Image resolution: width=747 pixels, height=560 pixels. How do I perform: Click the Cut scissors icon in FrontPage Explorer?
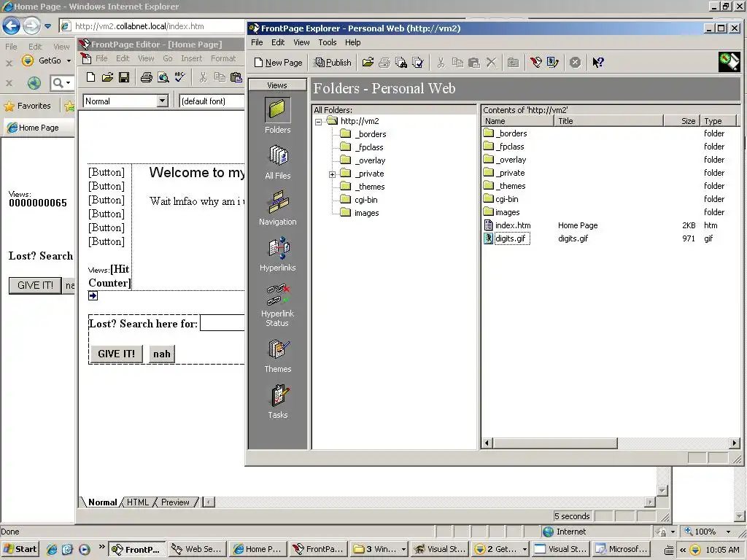click(x=441, y=63)
